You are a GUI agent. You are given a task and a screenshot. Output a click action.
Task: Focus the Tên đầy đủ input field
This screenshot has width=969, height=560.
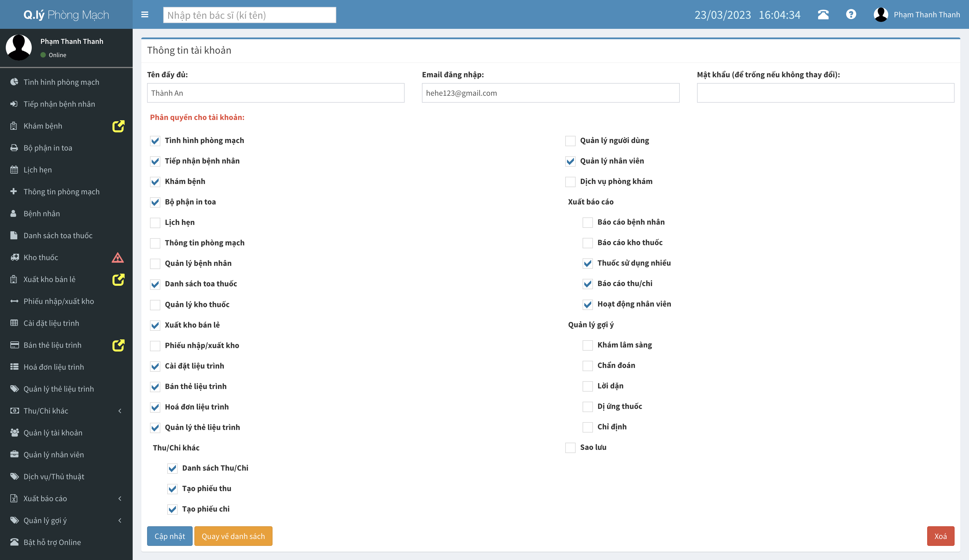[275, 93]
